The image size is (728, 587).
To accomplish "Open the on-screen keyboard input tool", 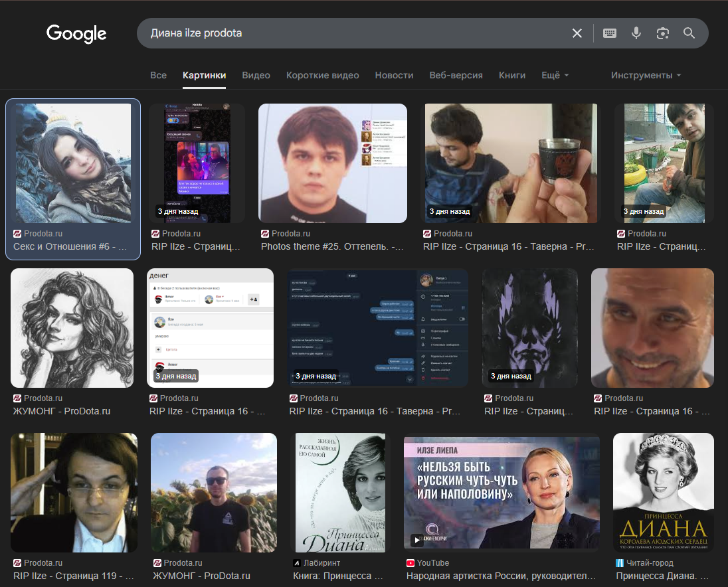I will [610, 33].
